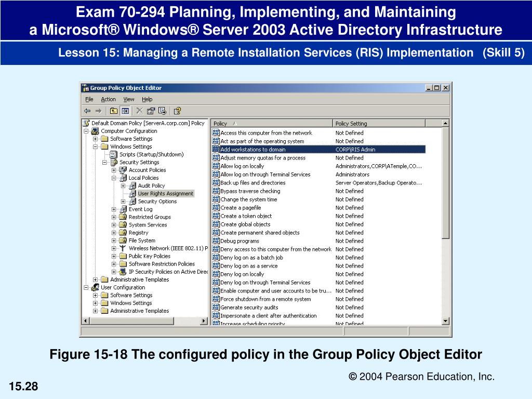
Task: Click the Registry folder icon
Action: click(123, 233)
